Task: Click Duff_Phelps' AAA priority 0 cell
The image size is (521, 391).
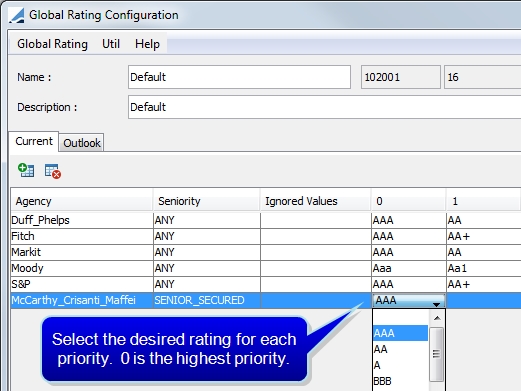Action: click(x=409, y=220)
